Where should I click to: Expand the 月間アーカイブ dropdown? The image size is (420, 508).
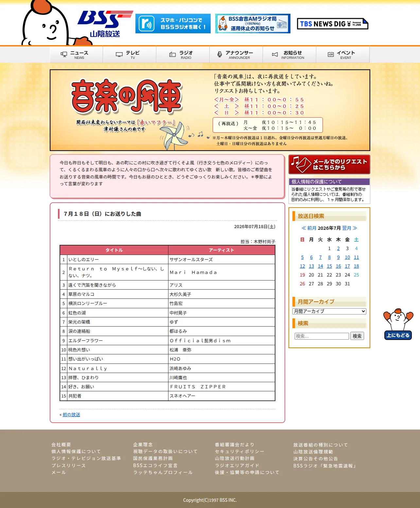coord(329,311)
